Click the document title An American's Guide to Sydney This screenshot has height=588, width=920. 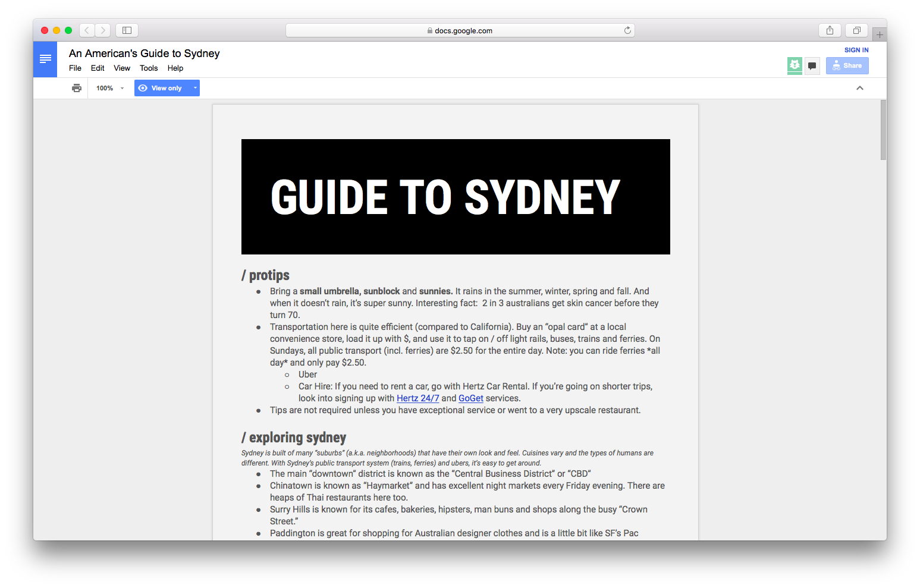tap(145, 54)
